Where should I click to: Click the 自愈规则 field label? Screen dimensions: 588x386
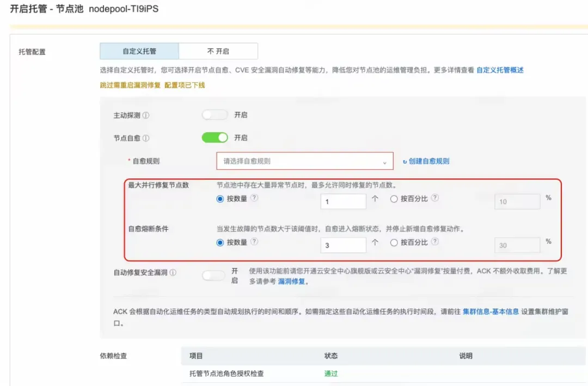tap(146, 161)
